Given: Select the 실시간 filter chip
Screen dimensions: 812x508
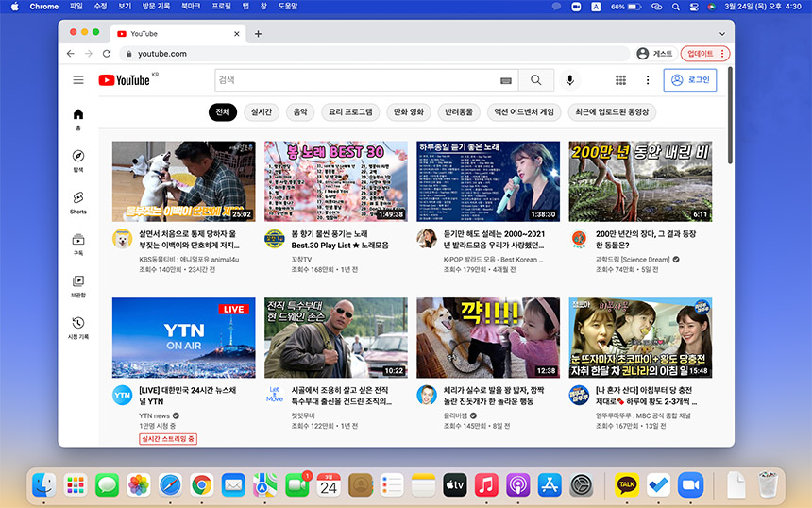Looking at the screenshot, I should [x=262, y=111].
